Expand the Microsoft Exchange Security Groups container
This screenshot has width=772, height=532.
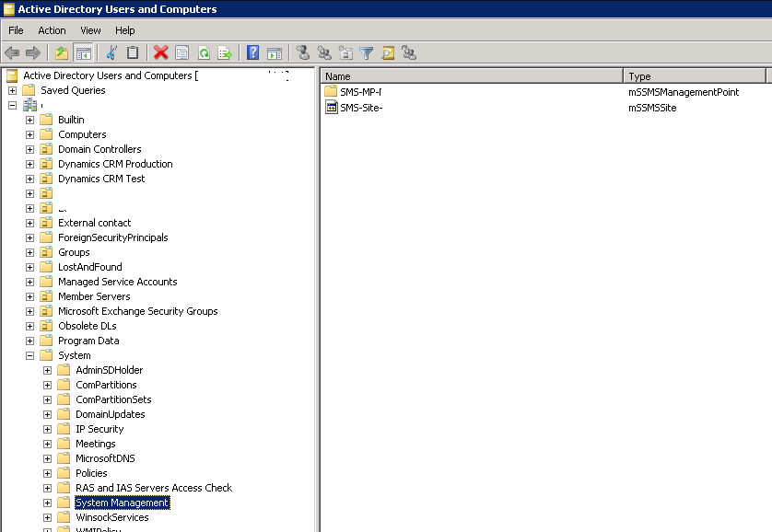(x=29, y=311)
